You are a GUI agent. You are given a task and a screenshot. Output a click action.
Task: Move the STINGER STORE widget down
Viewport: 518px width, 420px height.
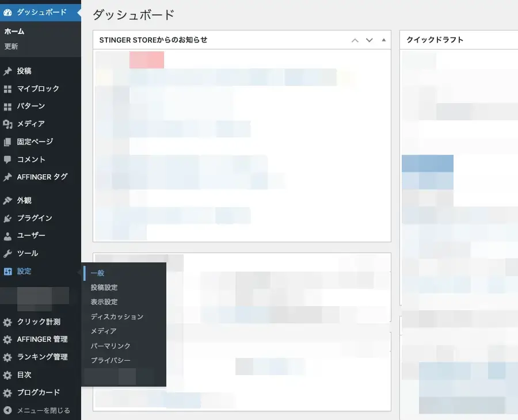coord(369,40)
